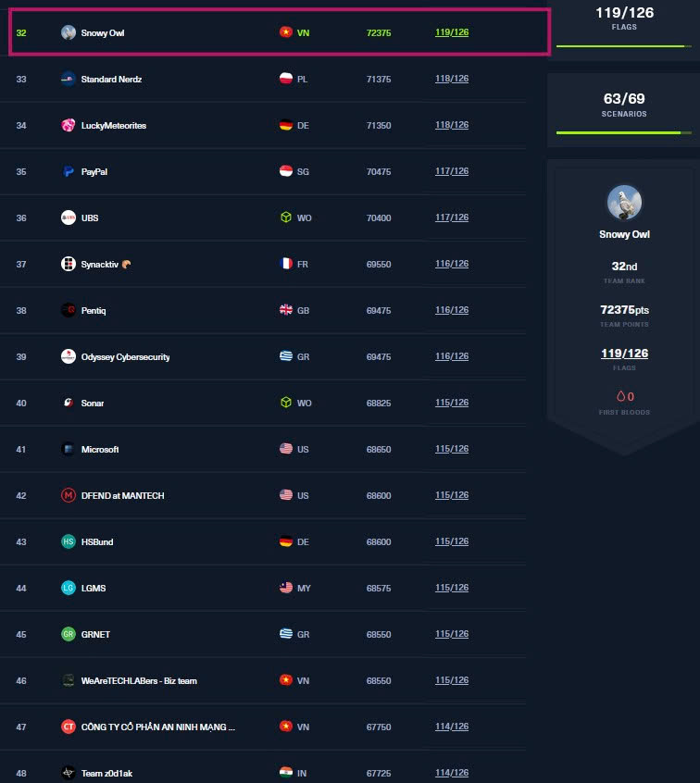Click the UBS team logo
This screenshot has height=783, width=700.
coord(69,217)
